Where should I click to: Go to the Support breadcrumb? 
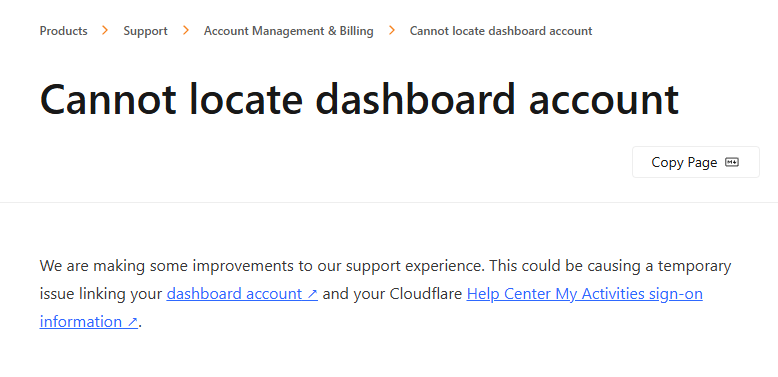pyautogui.click(x=145, y=31)
